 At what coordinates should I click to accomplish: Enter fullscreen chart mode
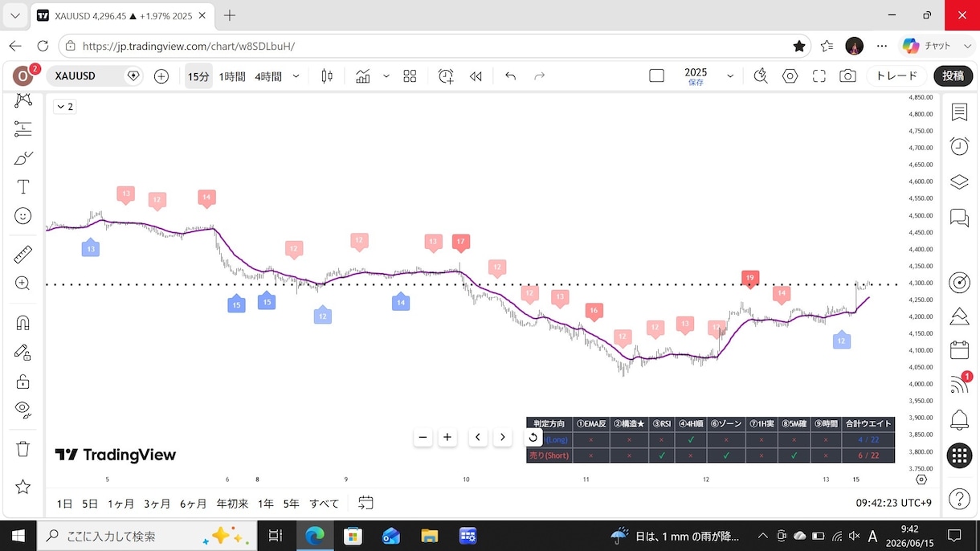coord(819,76)
